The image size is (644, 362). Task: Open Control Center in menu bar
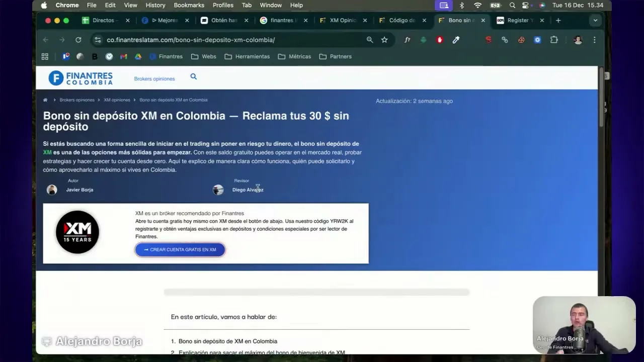[526, 5]
